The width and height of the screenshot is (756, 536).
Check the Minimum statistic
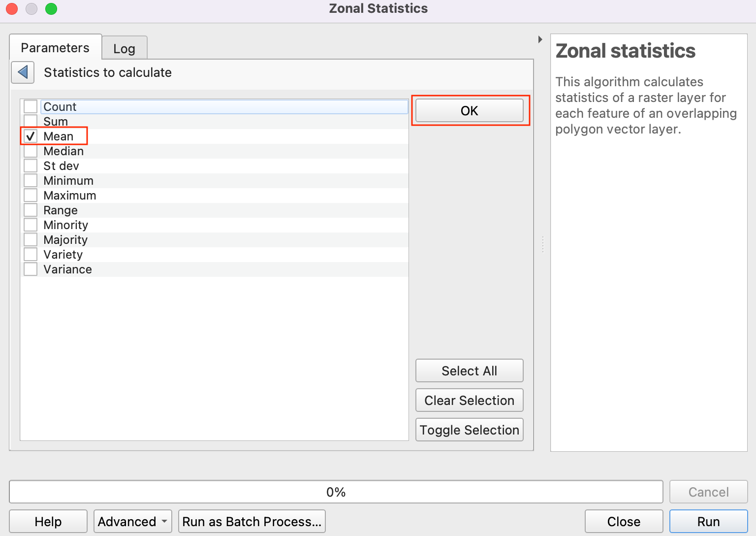pos(31,181)
